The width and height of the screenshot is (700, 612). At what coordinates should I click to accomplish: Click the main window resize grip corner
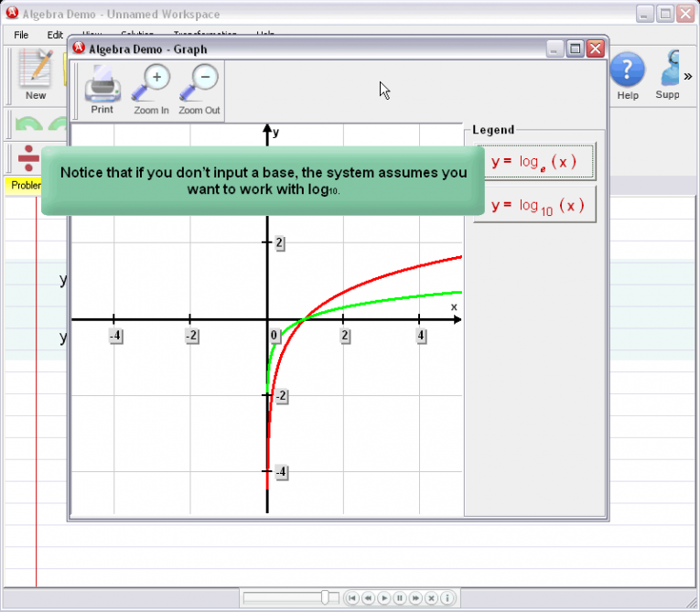point(690,603)
